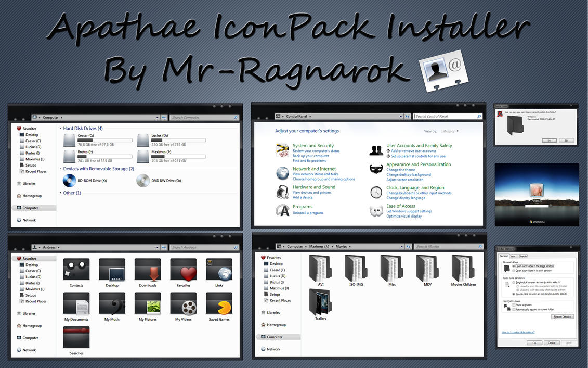
Task: Open the My Videos folder icon
Action: tap(184, 304)
